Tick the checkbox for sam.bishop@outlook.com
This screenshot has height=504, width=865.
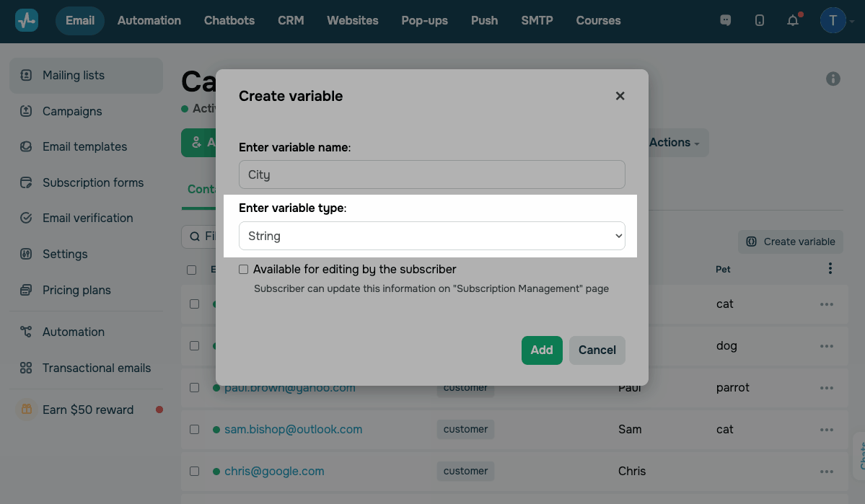click(194, 430)
